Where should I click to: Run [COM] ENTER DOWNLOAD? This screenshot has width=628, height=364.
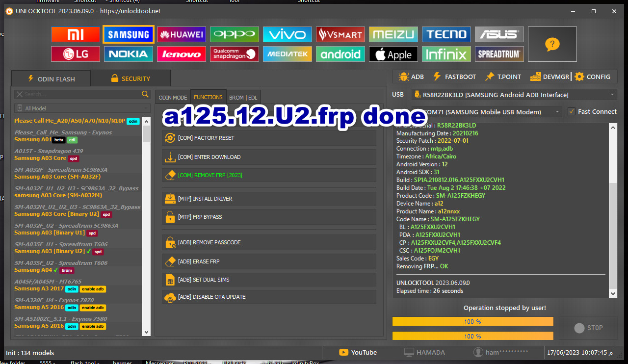point(269,157)
